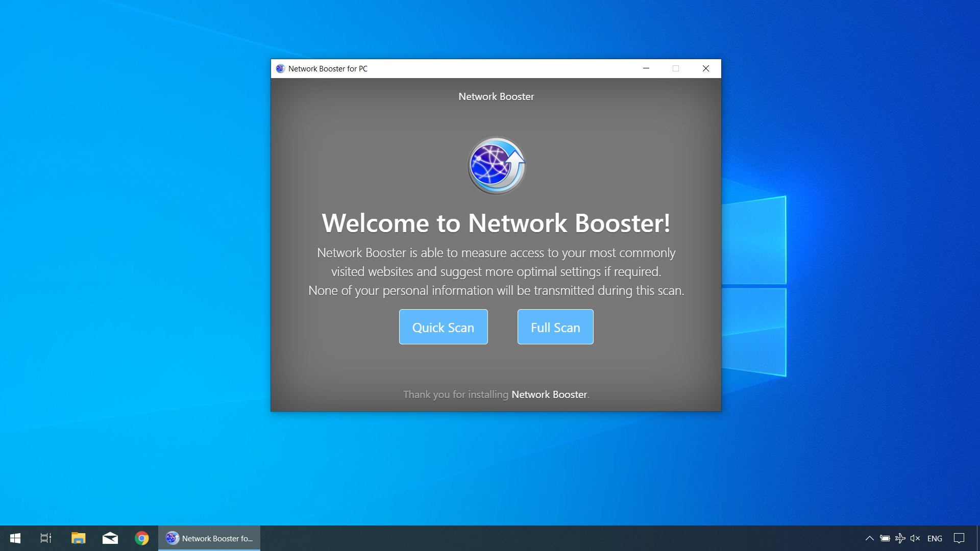The width and height of the screenshot is (980, 551).
Task: Run a Full Scan
Action: 555,327
